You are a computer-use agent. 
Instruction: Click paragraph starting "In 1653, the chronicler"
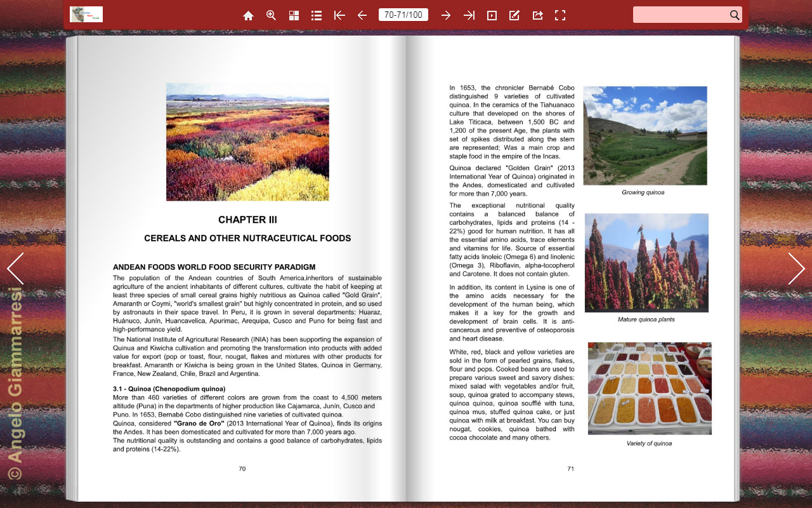512,122
